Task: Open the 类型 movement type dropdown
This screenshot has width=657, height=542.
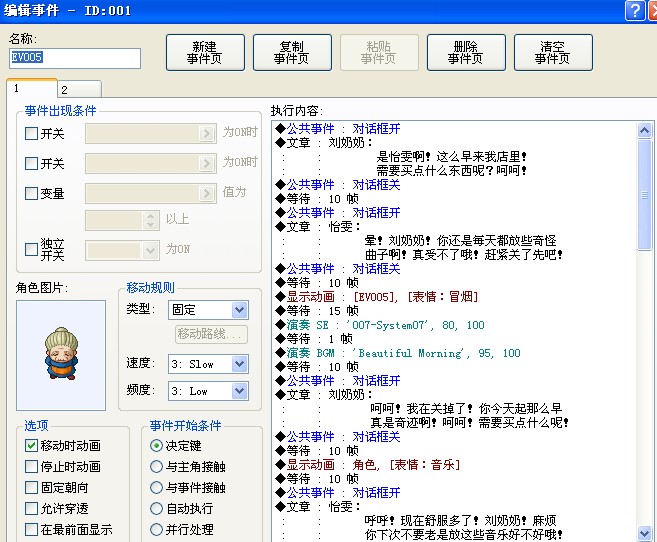Action: click(239, 310)
